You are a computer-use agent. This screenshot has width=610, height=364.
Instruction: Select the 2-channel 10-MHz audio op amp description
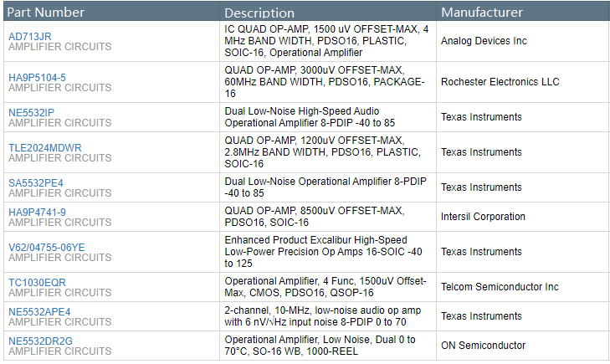coord(327,316)
